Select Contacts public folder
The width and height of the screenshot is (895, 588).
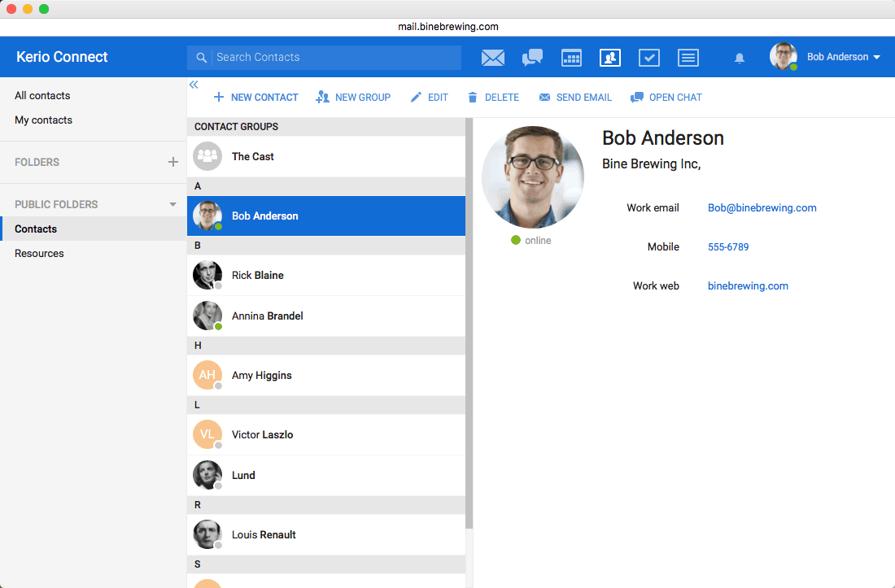click(94, 229)
